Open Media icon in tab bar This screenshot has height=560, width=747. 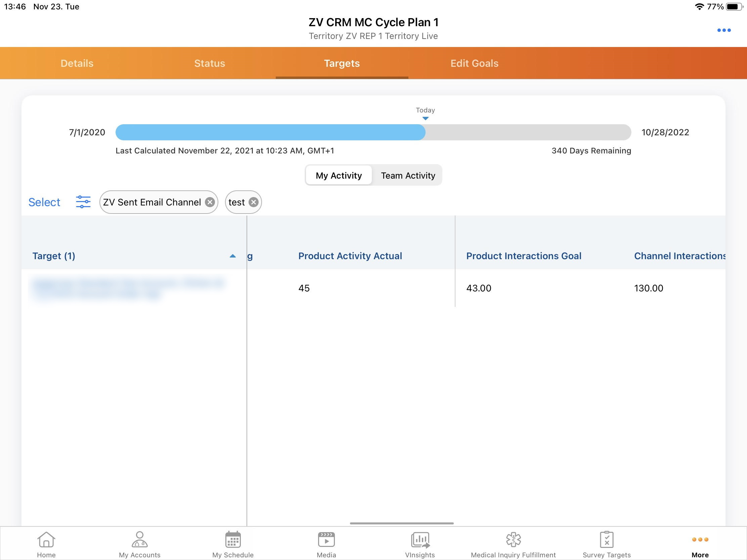pos(326,540)
